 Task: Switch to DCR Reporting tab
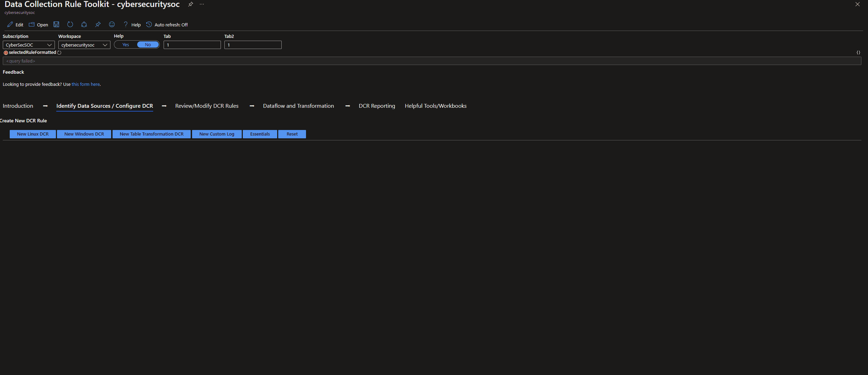click(377, 106)
